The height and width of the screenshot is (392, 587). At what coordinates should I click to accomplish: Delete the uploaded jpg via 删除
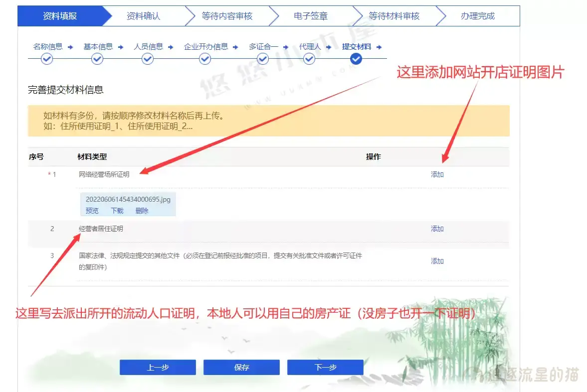pyautogui.click(x=142, y=211)
